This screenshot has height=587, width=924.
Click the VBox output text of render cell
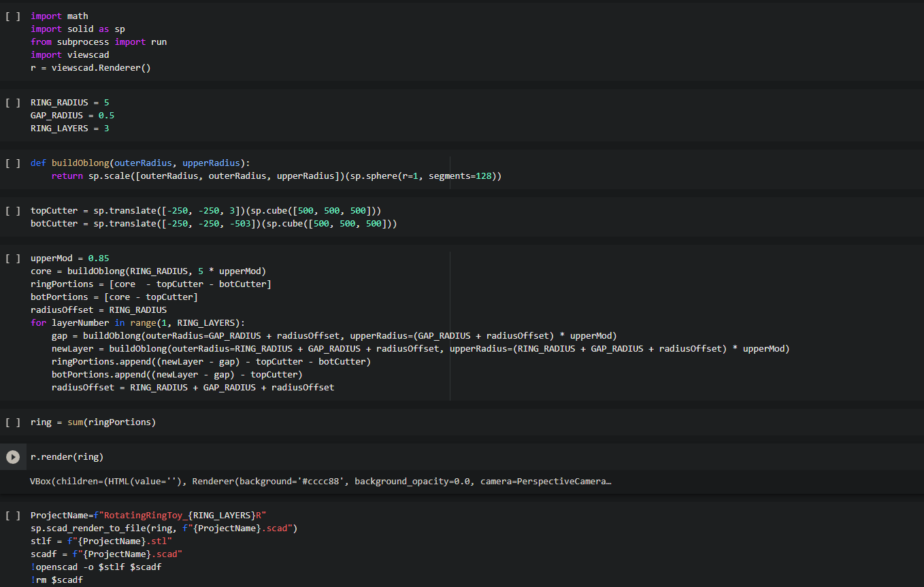click(320, 482)
